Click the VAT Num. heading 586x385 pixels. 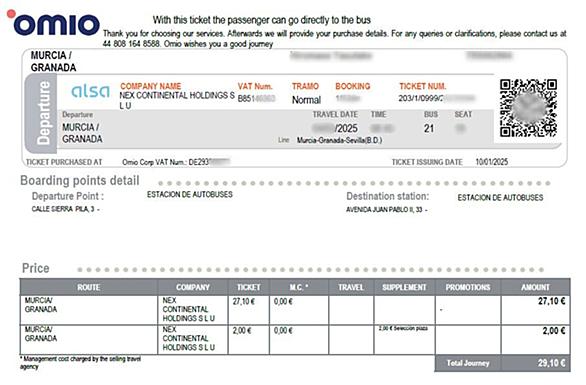[x=255, y=86]
